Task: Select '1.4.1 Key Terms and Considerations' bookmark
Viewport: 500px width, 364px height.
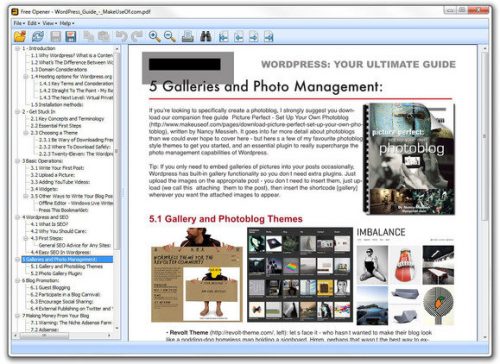Action: click(76, 83)
